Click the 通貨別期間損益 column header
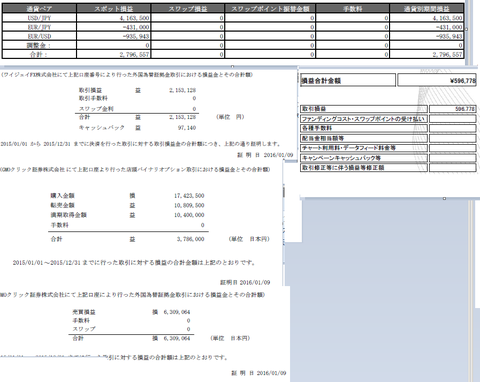Viewport: 480px width, 382px height. pos(426,9)
